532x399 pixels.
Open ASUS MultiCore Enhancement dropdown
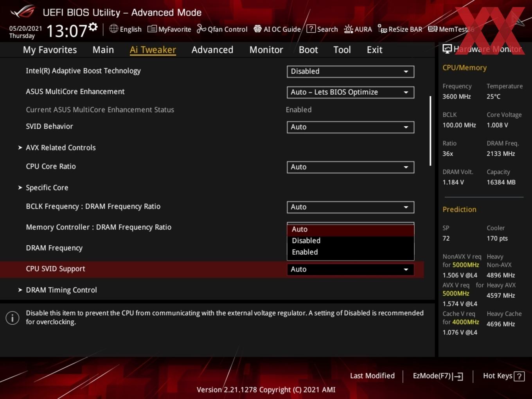350,92
